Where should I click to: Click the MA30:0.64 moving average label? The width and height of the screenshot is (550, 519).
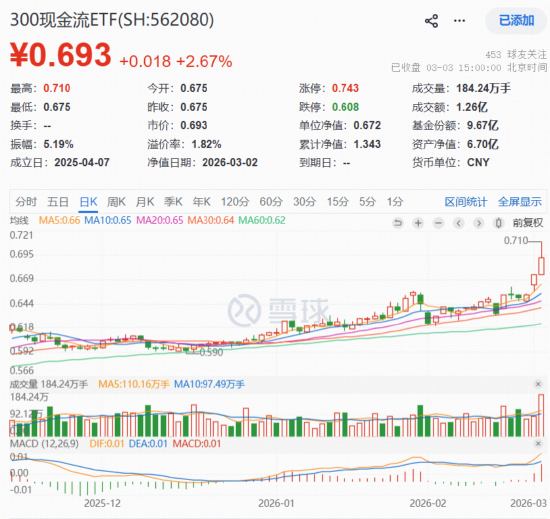[x=211, y=220]
